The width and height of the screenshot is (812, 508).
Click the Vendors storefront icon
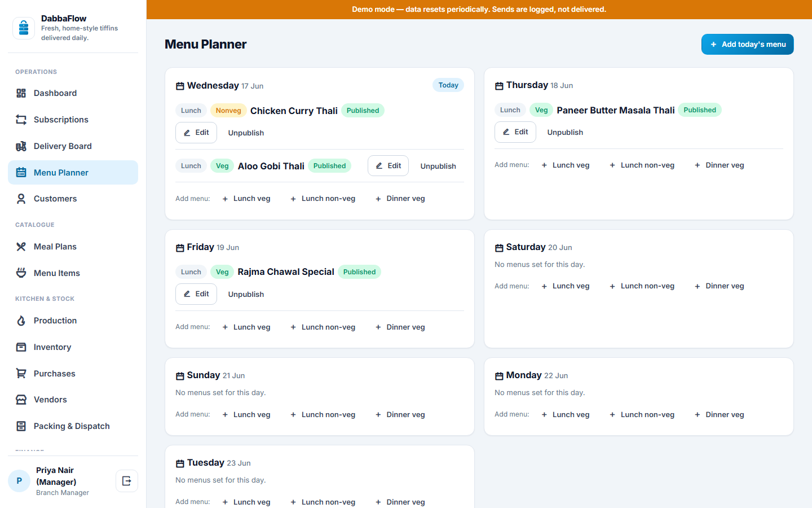21,400
